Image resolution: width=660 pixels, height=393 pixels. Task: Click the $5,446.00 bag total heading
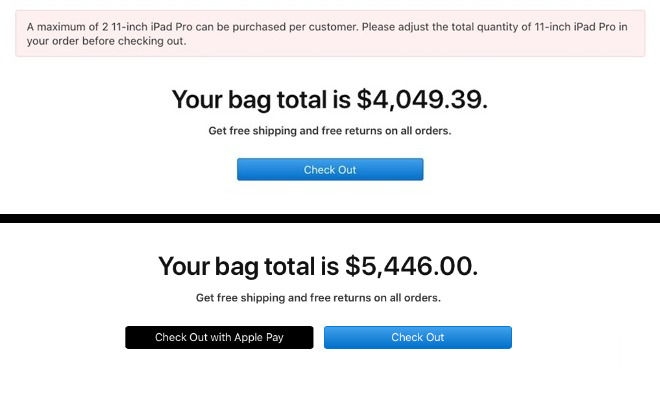point(318,266)
